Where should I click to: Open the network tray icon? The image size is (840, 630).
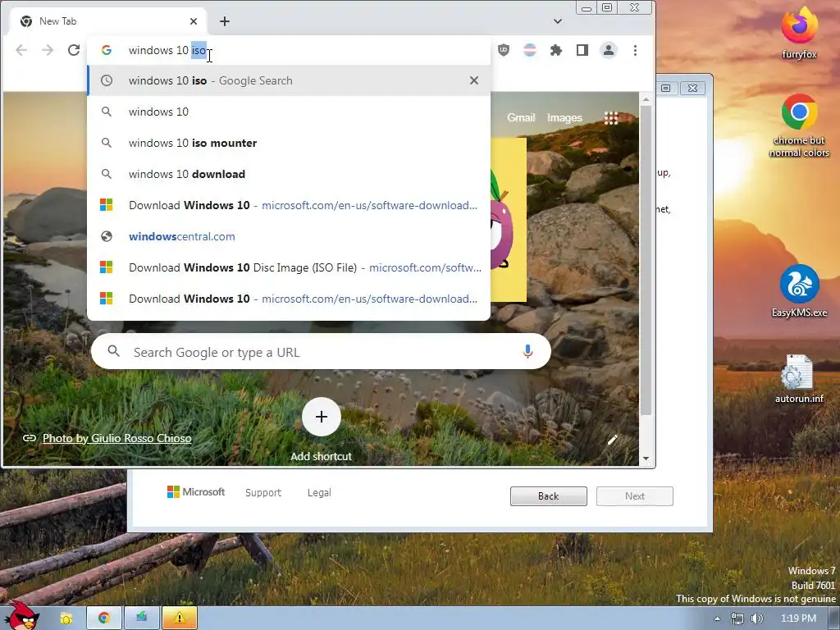tap(737, 619)
